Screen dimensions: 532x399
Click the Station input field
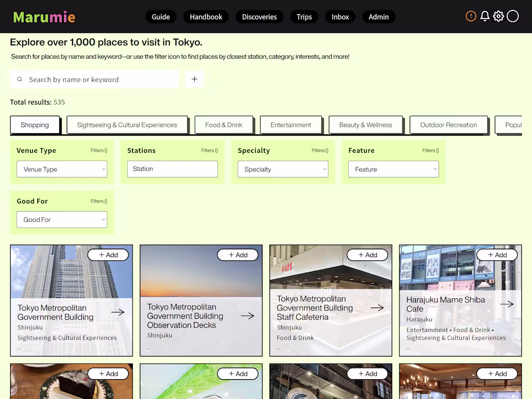tap(172, 169)
